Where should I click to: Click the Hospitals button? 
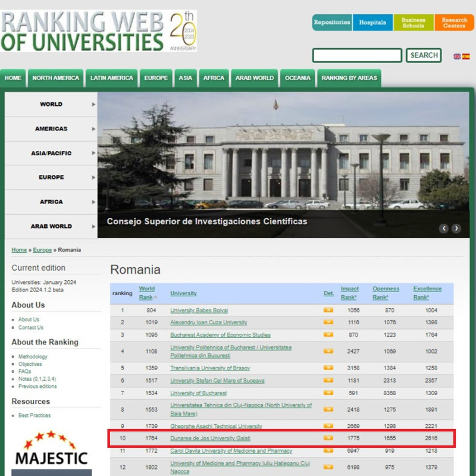click(x=372, y=23)
